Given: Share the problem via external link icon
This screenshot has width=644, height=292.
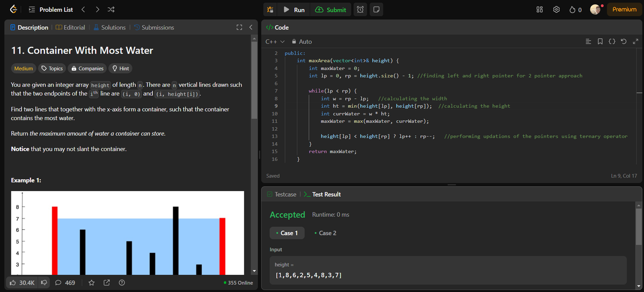Looking at the screenshot, I should coord(106,282).
